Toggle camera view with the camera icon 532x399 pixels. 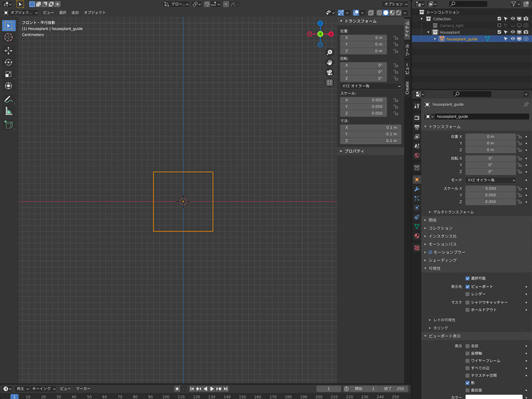(x=330, y=72)
